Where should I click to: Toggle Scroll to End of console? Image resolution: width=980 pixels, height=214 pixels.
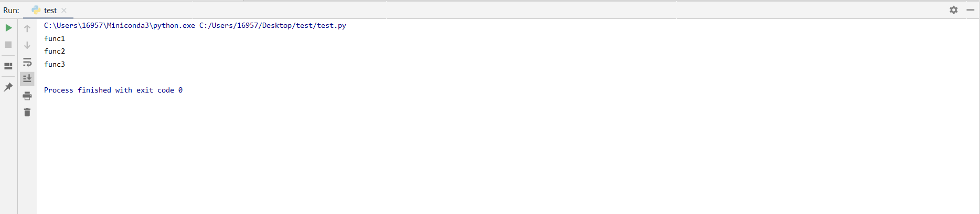point(27,79)
